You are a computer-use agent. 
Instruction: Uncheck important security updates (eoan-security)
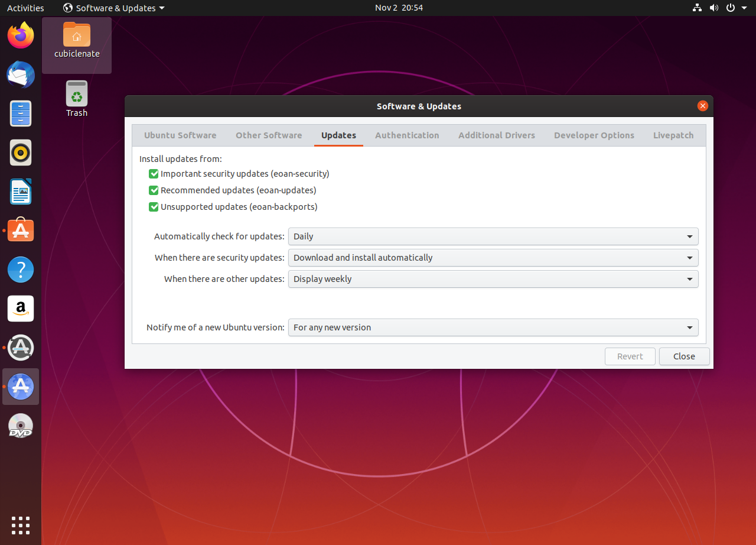coord(154,174)
